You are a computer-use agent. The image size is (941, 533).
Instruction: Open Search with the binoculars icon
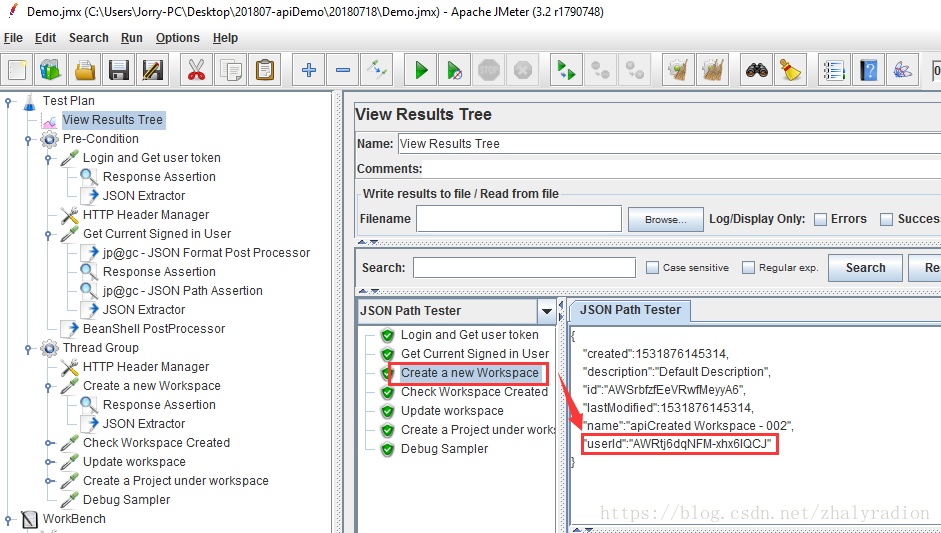coord(756,70)
